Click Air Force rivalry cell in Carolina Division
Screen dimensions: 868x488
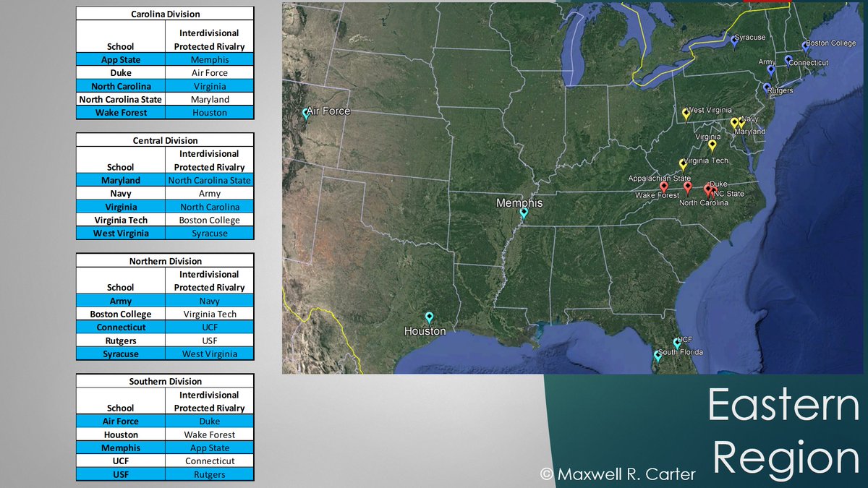(210, 73)
